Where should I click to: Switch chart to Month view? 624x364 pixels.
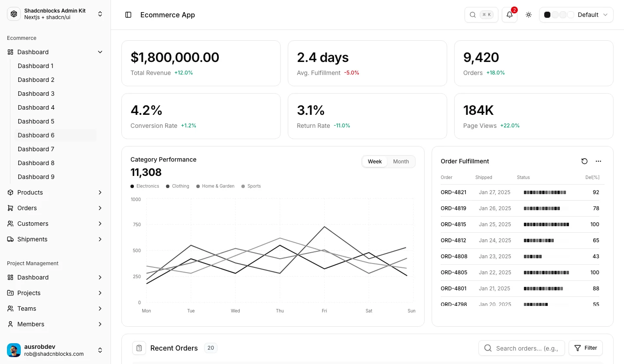(401, 162)
